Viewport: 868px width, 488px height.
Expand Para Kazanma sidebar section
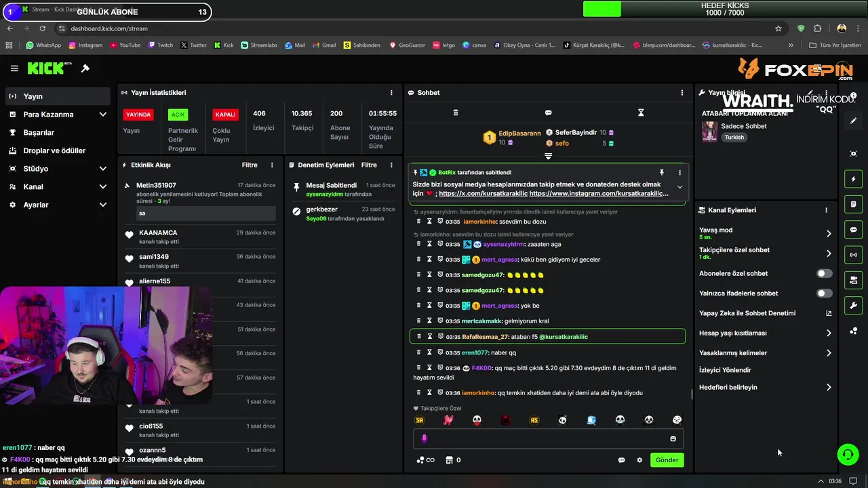click(103, 115)
